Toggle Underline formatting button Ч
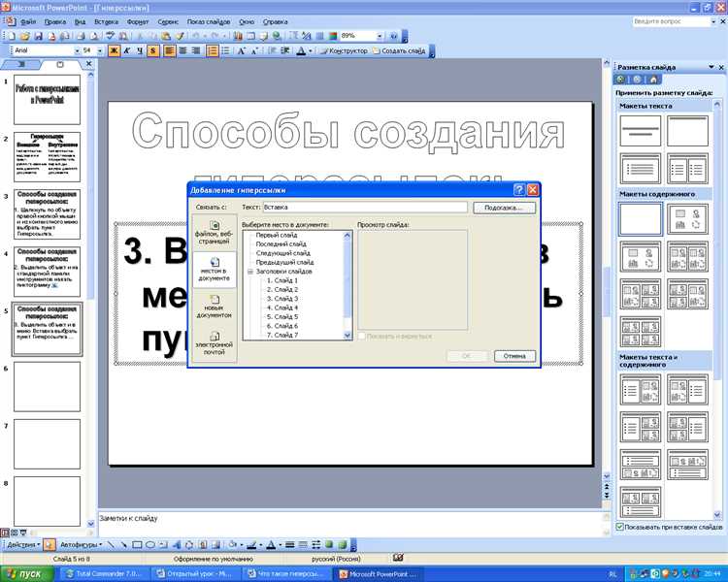Screen dimensions: 728x582 (141, 50)
